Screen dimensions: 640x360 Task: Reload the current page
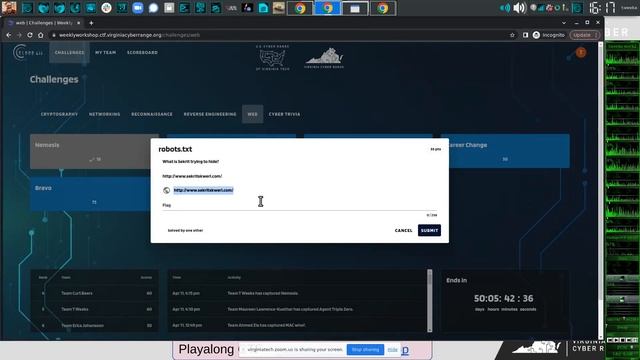coord(30,35)
